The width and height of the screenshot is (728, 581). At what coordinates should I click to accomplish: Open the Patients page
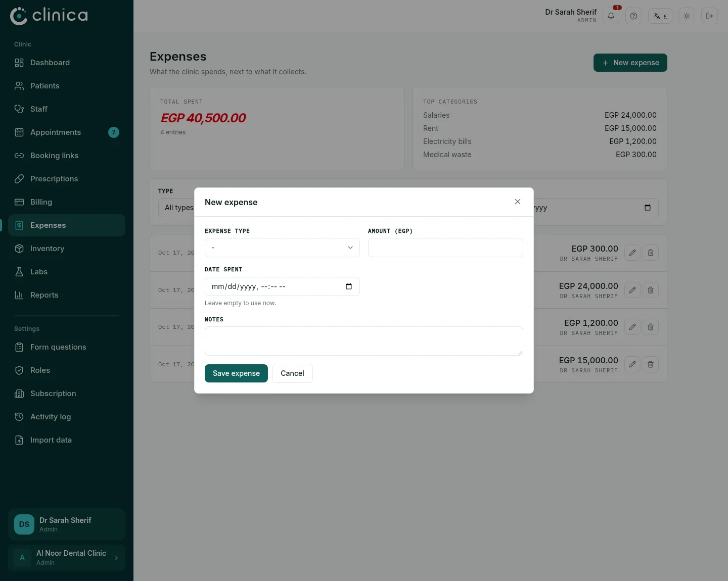[67, 86]
